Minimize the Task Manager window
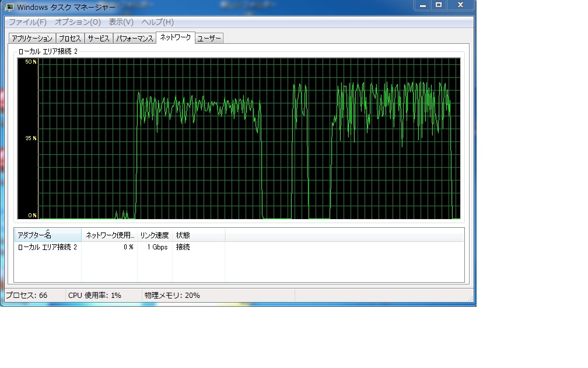This screenshot has width=588, height=368. (x=422, y=5)
